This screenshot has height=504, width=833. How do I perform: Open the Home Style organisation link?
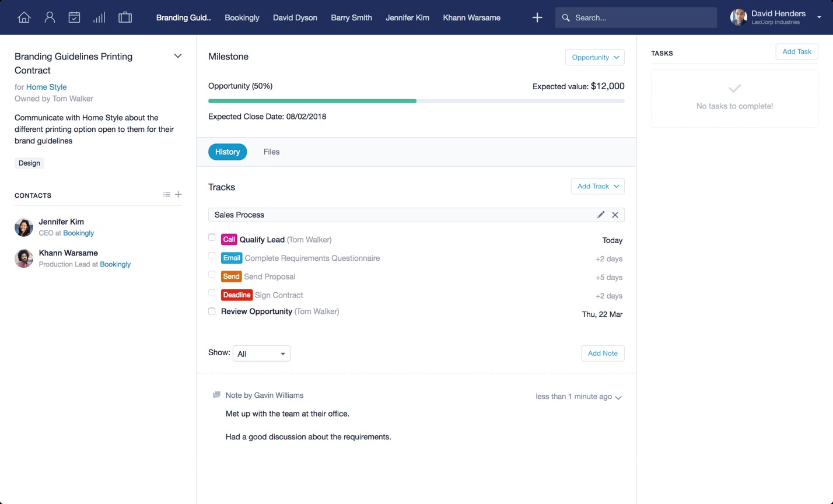[x=46, y=87]
